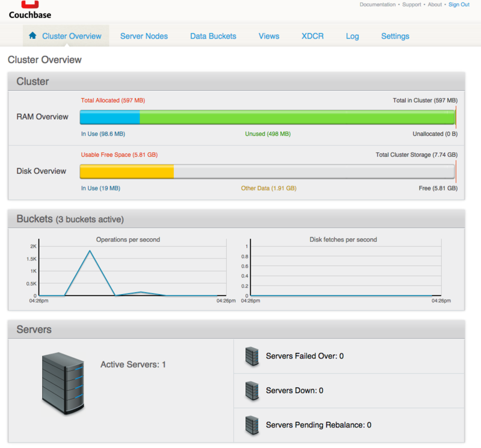Image resolution: width=481 pixels, height=448 pixels.
Task: Click the large Active Servers tower icon
Action: (x=63, y=384)
